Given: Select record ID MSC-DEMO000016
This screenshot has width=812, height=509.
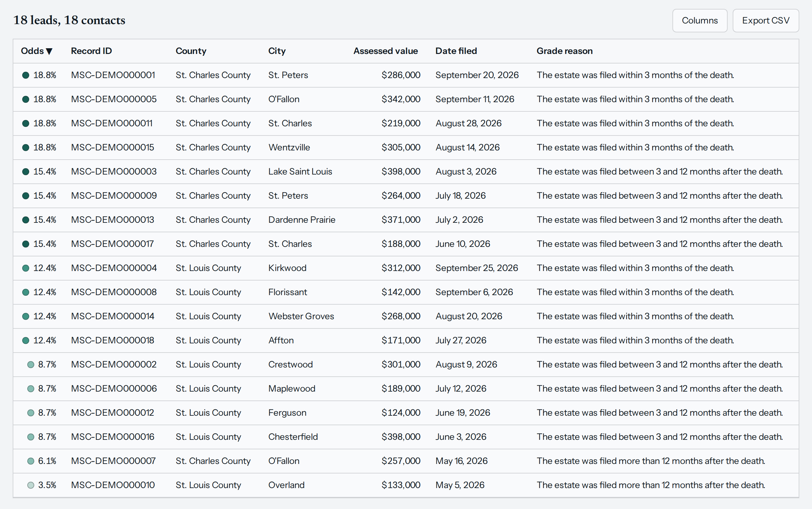Looking at the screenshot, I should [x=112, y=437].
